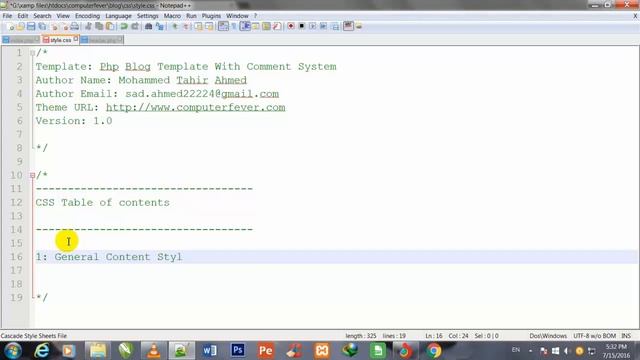640x360 pixels.
Task: Open Find with the binoculars icon
Action: [148, 26]
